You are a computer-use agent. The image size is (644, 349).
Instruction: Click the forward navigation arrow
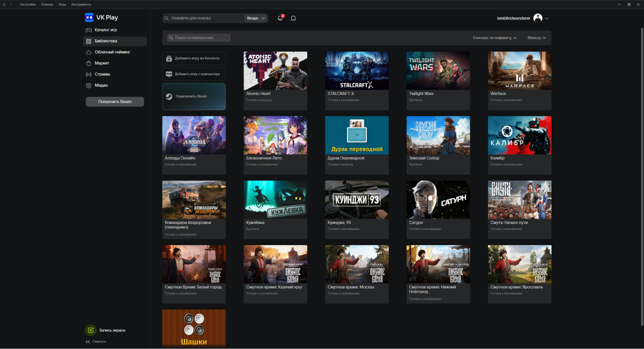11,5
